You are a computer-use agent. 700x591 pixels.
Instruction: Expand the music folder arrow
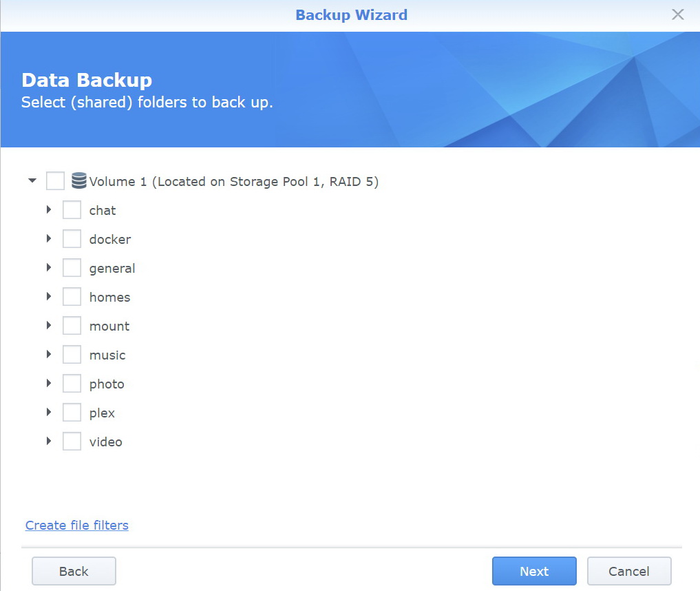49,354
